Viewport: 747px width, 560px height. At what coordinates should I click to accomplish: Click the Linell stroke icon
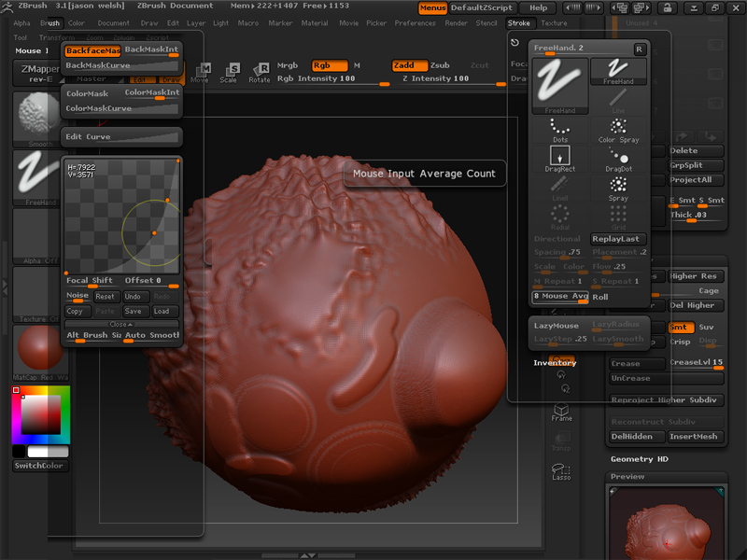pyautogui.click(x=560, y=189)
